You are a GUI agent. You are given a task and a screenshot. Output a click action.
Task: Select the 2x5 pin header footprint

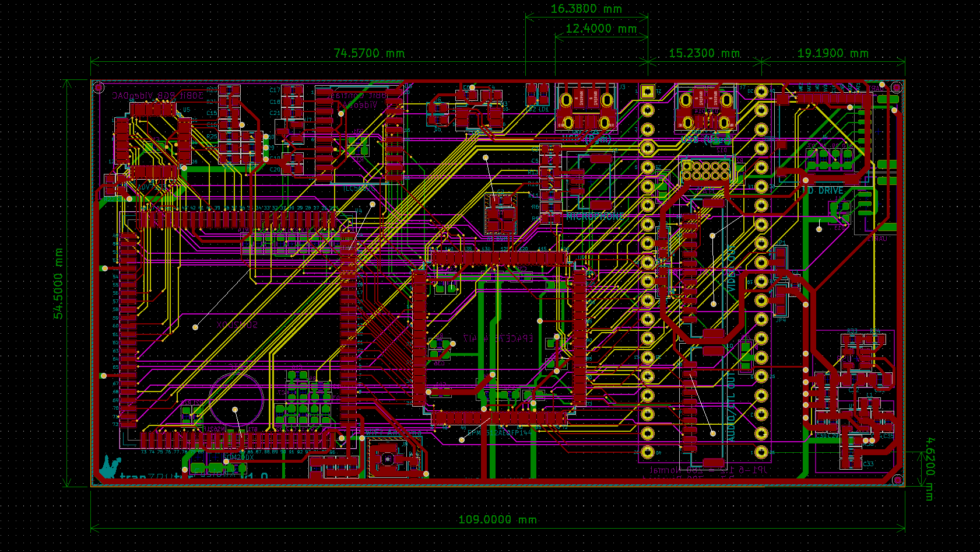pos(706,171)
